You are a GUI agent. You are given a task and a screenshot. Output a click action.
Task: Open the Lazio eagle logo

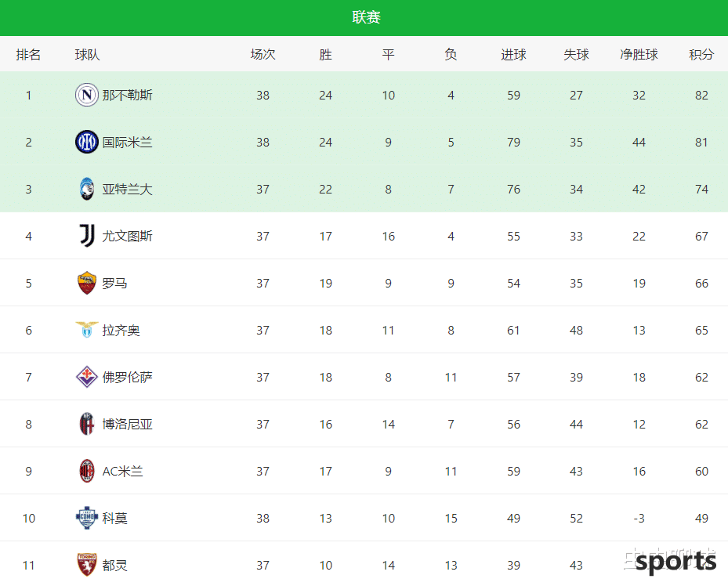tap(87, 330)
